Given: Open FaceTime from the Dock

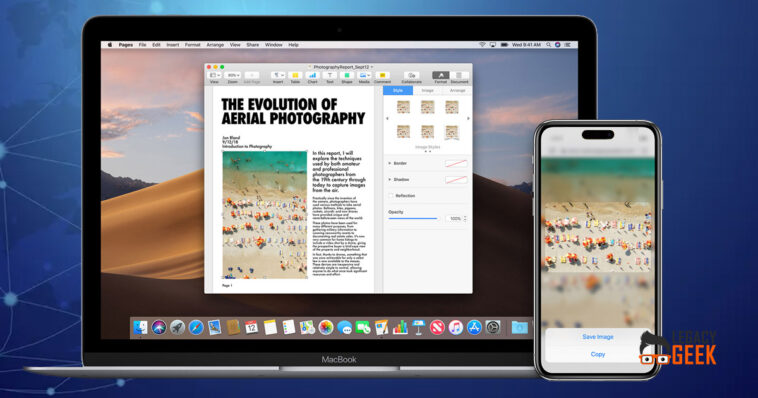Looking at the screenshot, I should coord(363,327).
